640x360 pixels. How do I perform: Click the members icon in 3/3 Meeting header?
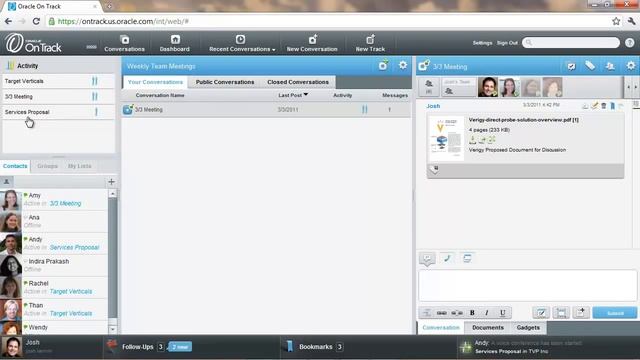click(x=610, y=66)
